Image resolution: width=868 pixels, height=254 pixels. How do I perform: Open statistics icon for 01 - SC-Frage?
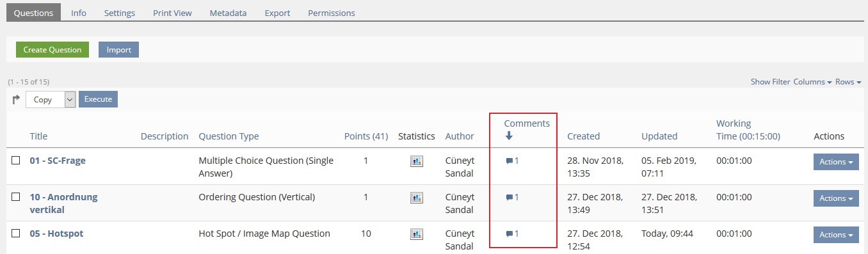(x=416, y=161)
